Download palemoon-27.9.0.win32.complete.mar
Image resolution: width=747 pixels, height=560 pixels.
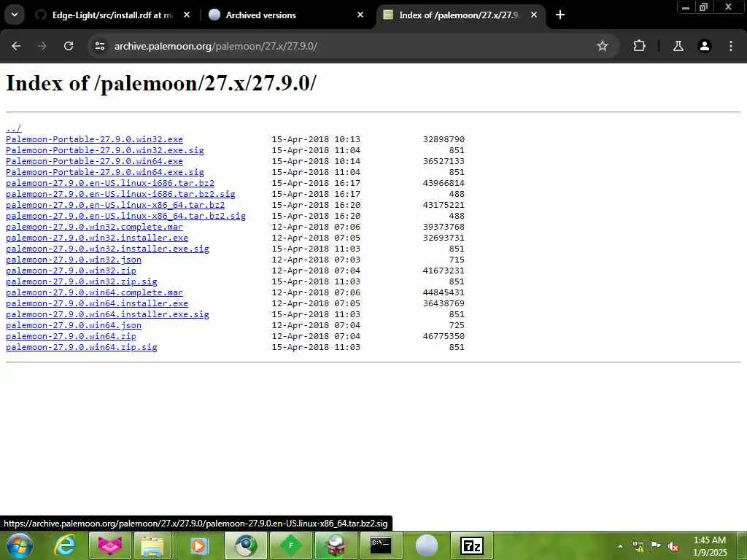click(x=94, y=227)
